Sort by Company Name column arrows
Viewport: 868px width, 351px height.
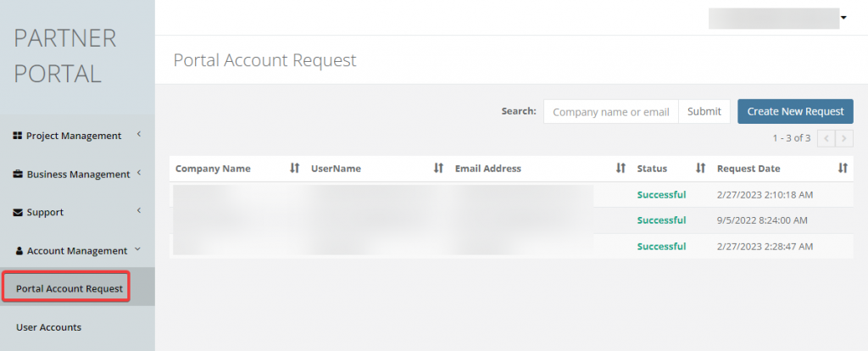[294, 169]
